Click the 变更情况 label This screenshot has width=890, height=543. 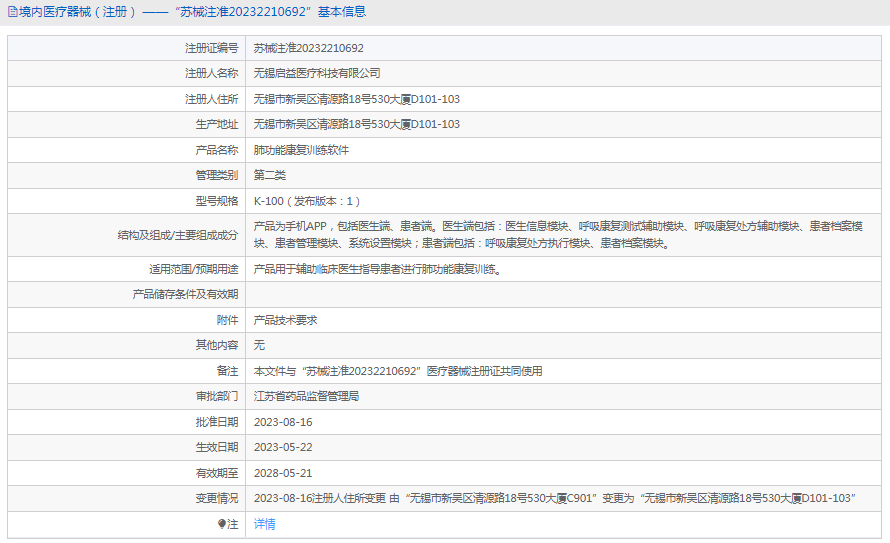pyautogui.click(x=217, y=498)
